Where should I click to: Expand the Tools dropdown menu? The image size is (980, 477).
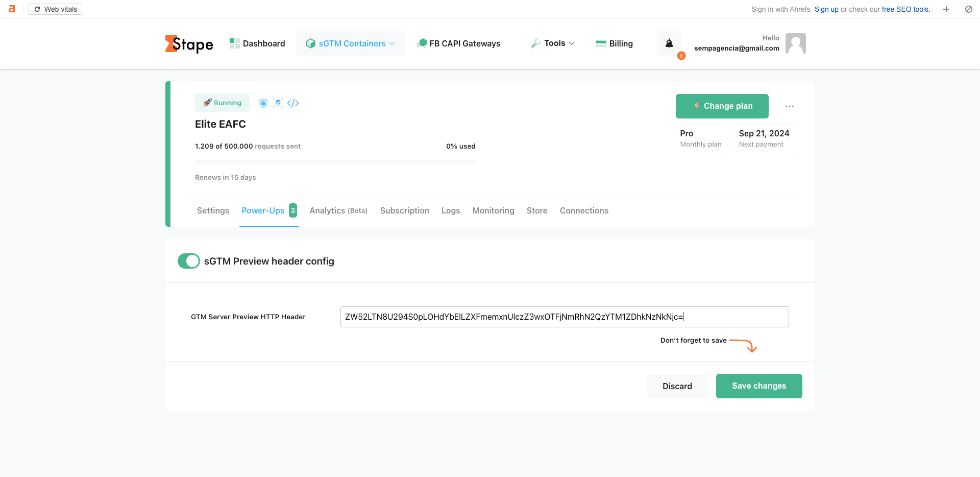click(553, 43)
